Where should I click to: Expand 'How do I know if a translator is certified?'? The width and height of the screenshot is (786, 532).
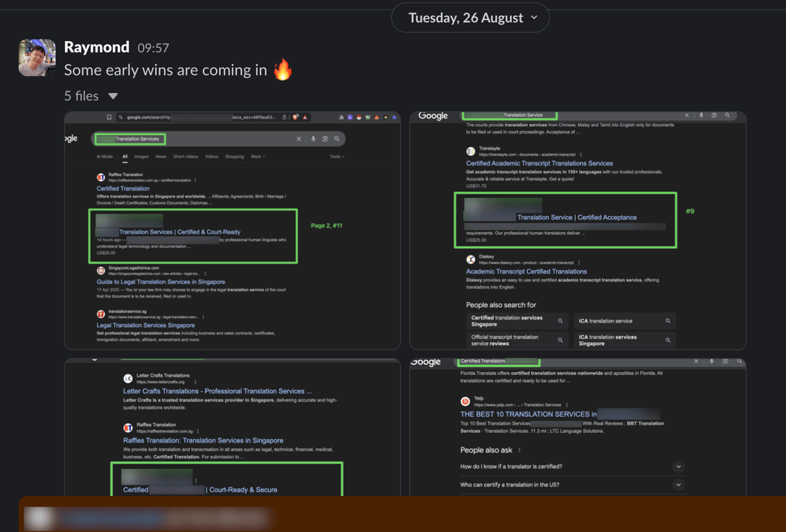point(572,466)
